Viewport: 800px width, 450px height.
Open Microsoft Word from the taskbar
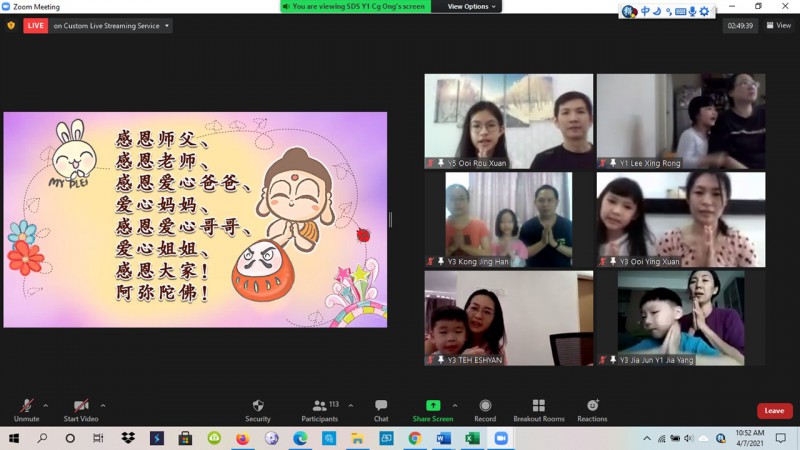(443, 438)
